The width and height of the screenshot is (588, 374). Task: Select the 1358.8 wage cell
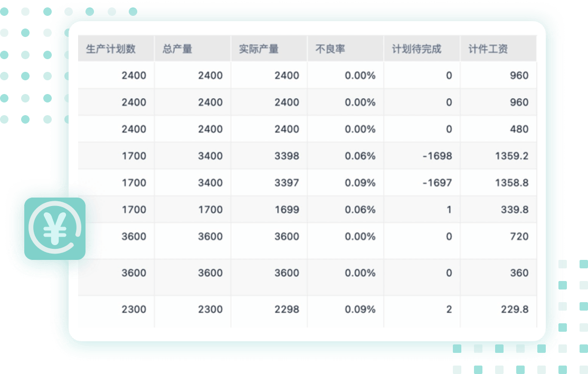click(498, 183)
